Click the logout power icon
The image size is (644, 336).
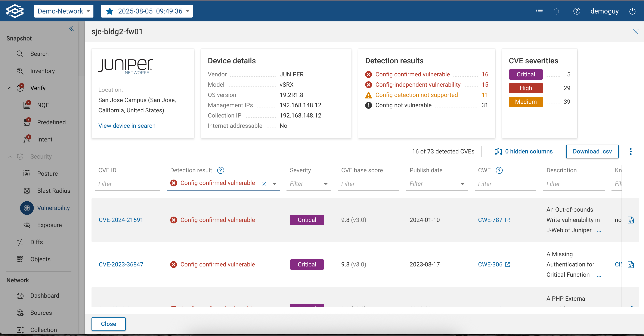[632, 11]
